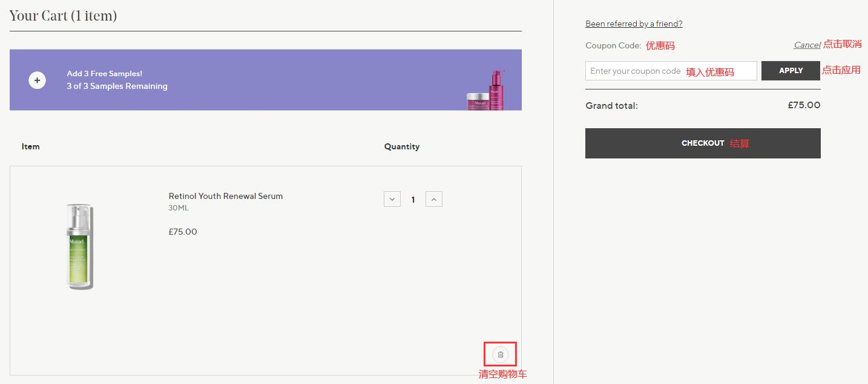
Task: Click the 'Your Cart (1 item)' heading
Action: point(63,16)
